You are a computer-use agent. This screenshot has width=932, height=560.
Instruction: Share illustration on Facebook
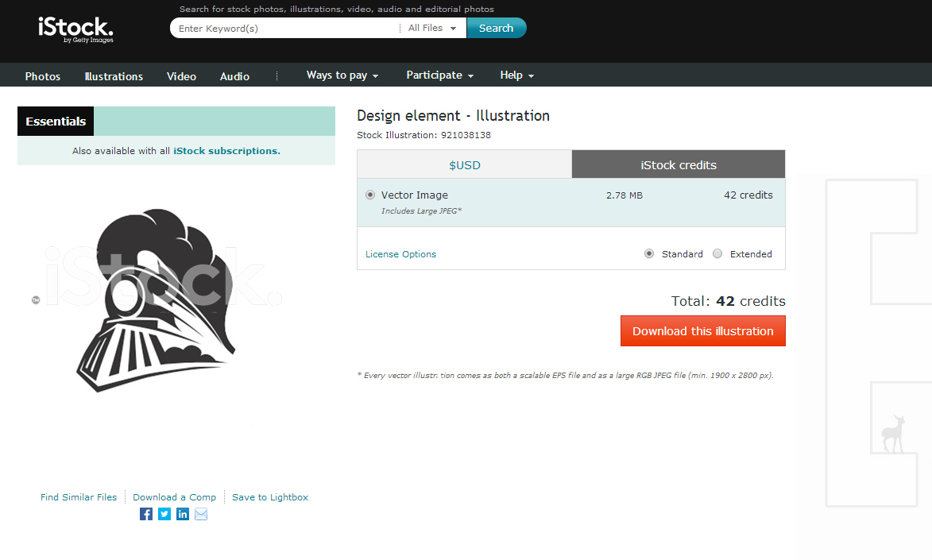[146, 514]
